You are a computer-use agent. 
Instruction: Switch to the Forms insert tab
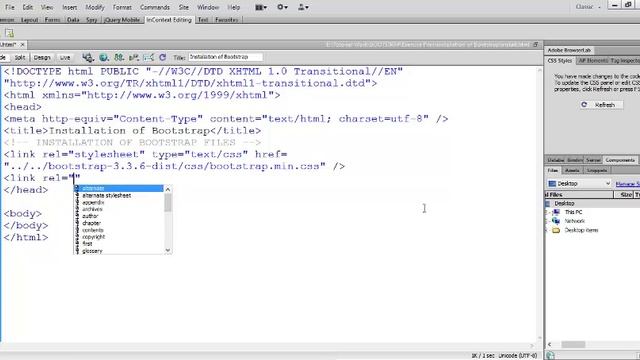point(52,20)
